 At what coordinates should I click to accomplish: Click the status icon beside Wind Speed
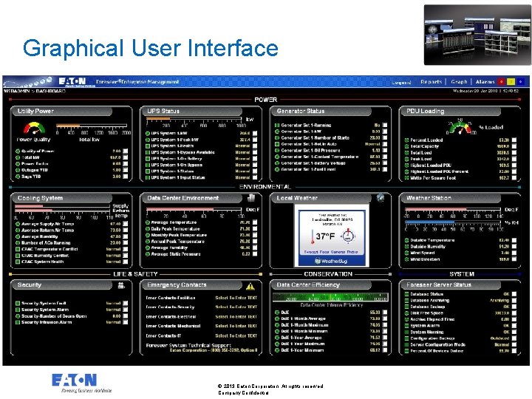coord(406,253)
